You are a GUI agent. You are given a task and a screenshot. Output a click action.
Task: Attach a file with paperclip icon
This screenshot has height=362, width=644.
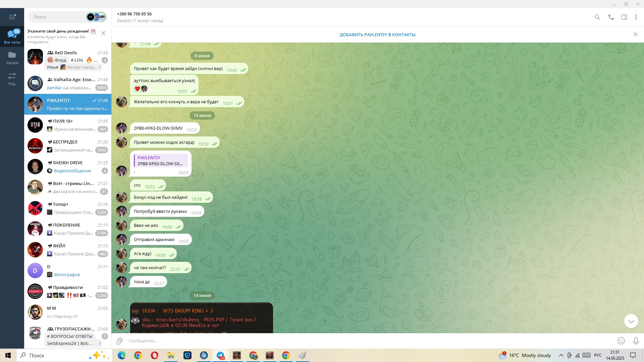click(x=119, y=341)
